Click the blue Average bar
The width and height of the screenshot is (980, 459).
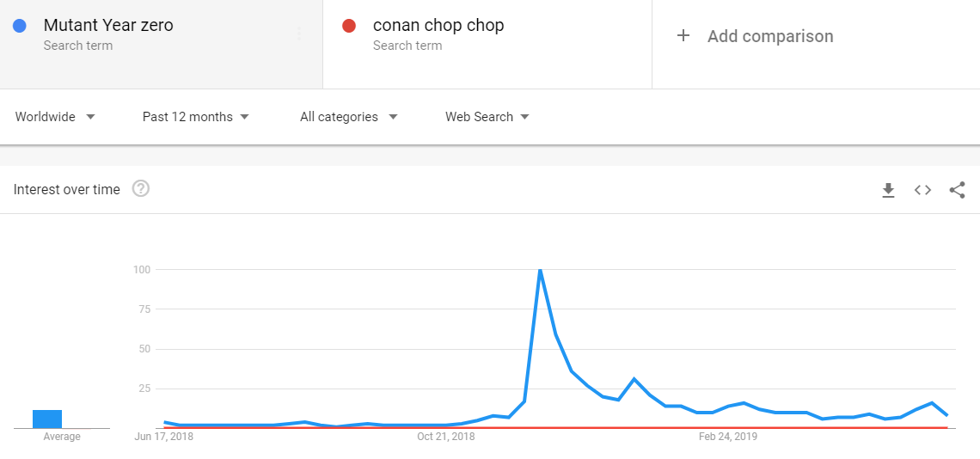pos(47,419)
